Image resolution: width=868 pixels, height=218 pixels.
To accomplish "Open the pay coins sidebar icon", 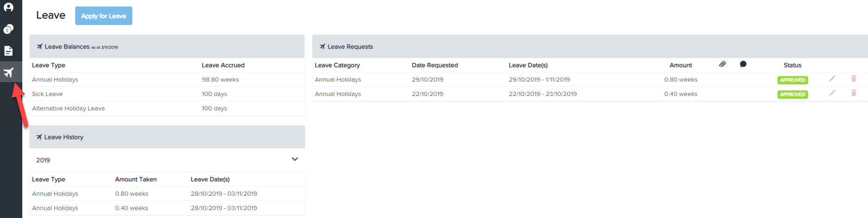I will pyautogui.click(x=8, y=29).
